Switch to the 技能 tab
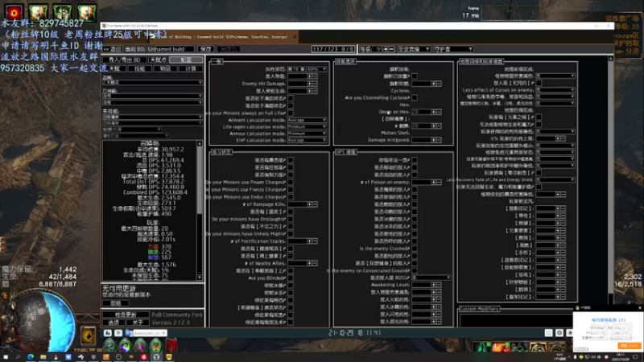 [139, 68]
